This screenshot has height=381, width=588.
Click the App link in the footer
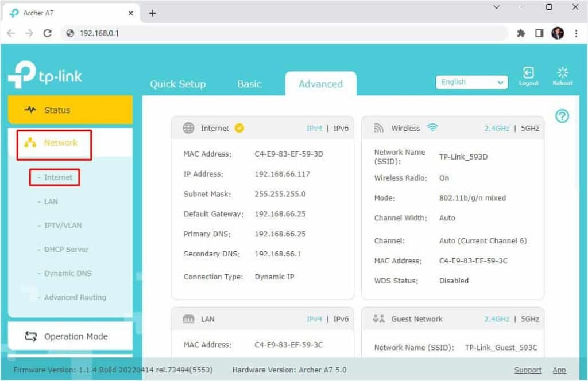point(559,370)
